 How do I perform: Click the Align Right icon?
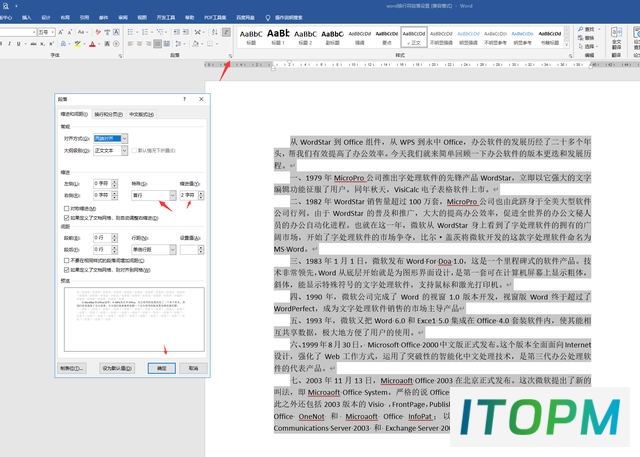148,44
